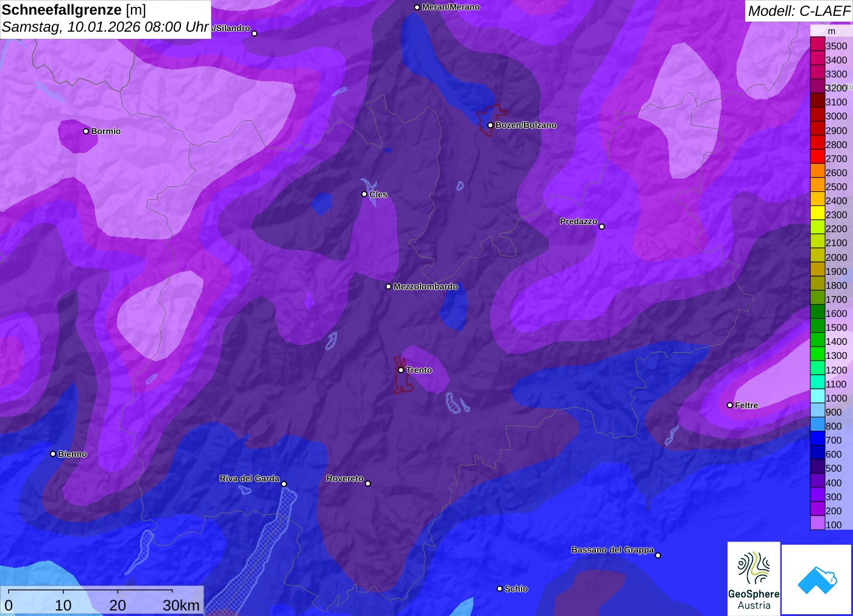Click the 1200 legend value
The height and width of the screenshot is (616, 853).
coord(836,370)
